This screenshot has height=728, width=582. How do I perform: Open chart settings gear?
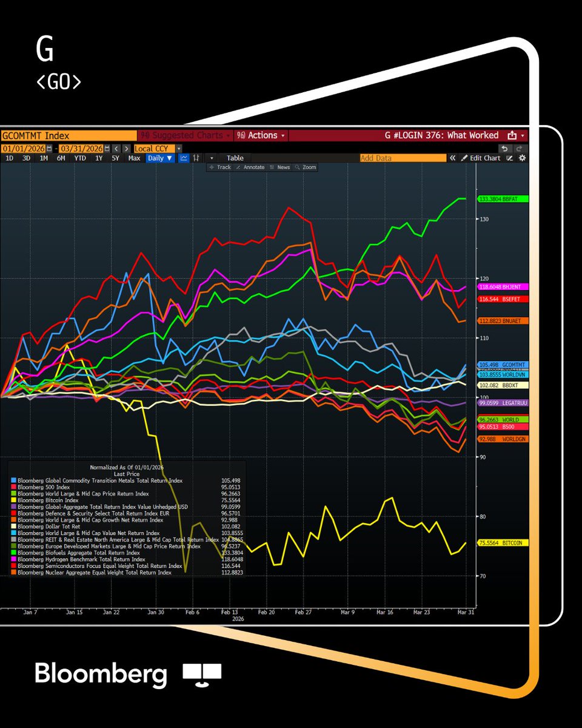click(x=522, y=158)
